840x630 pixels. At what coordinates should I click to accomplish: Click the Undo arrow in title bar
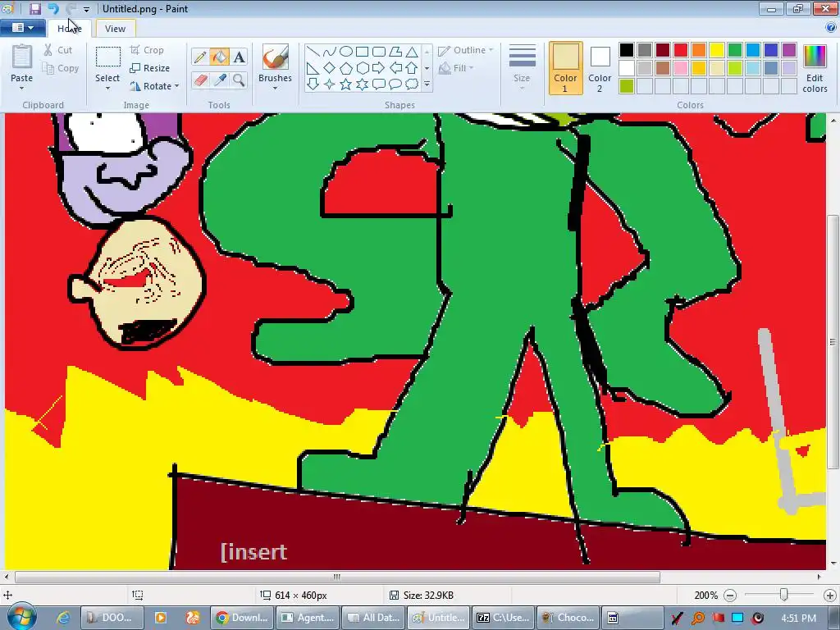(52, 8)
